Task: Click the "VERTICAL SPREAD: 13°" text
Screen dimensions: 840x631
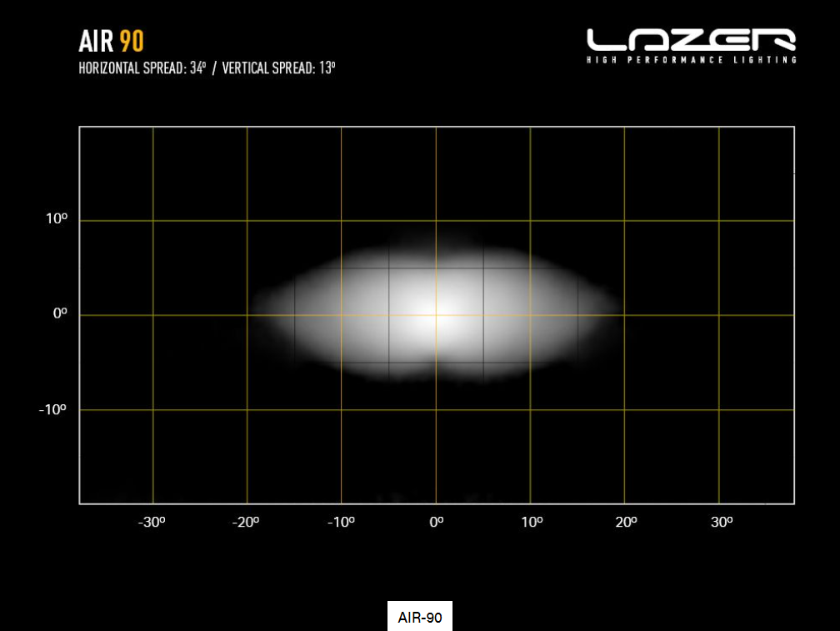Action: [x=278, y=68]
